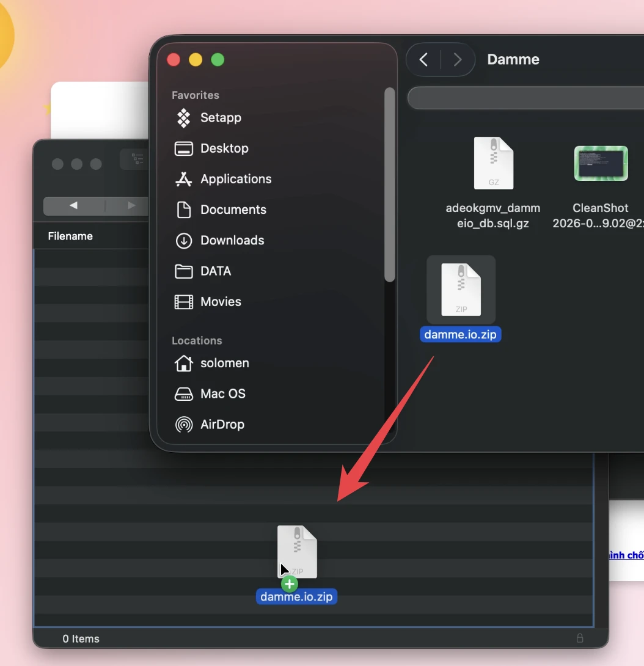Select Documents in the Finder sidebar
Image resolution: width=644 pixels, height=666 pixels.
pyautogui.click(x=221, y=210)
